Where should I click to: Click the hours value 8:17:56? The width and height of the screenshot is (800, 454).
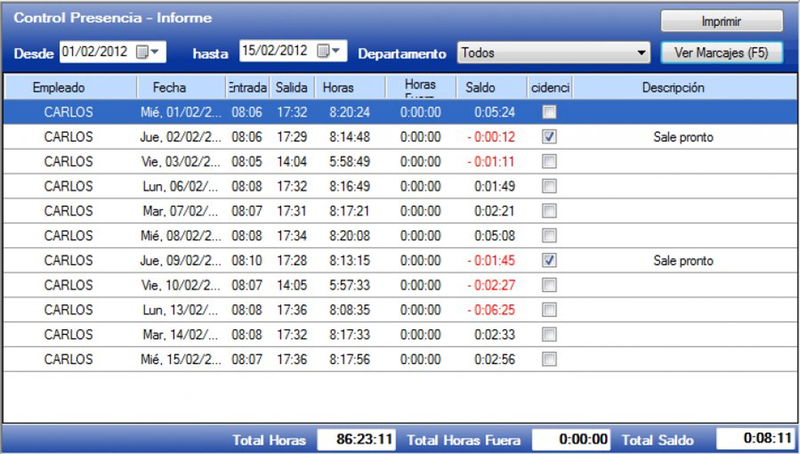349,359
